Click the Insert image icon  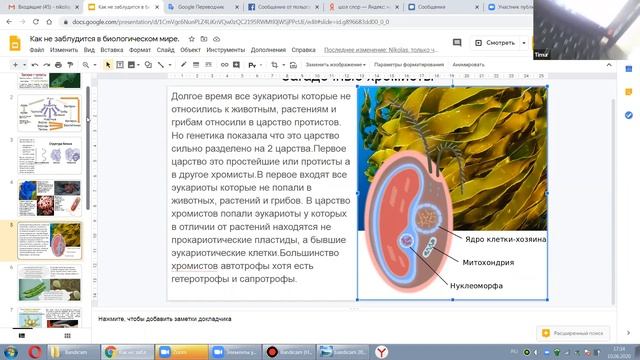click(x=131, y=65)
